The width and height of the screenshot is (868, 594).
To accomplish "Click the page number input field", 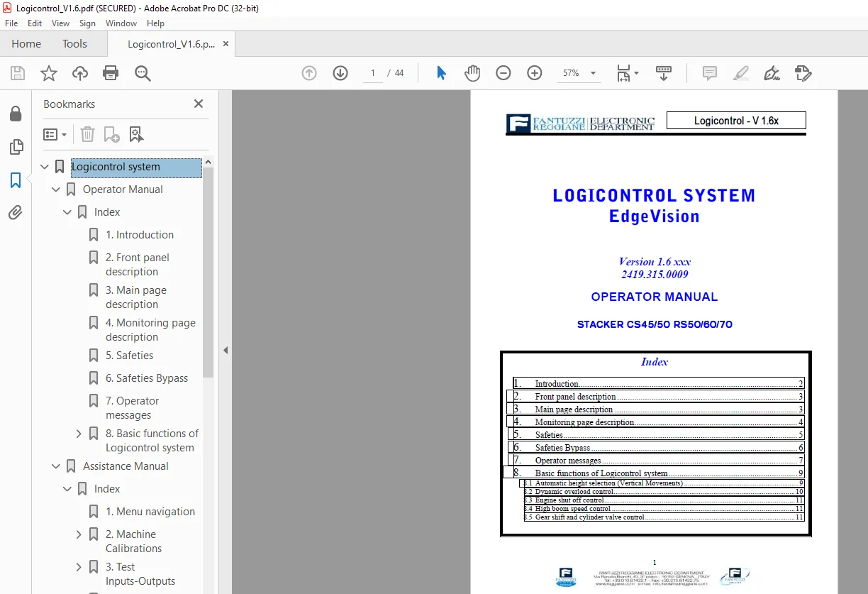I will tap(373, 73).
